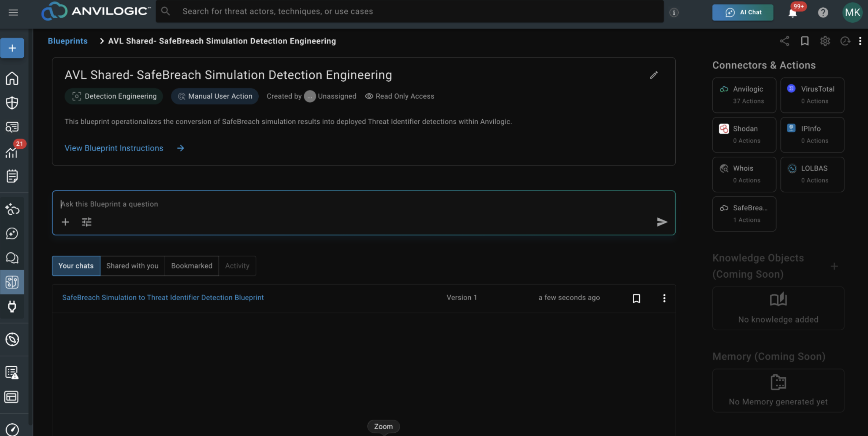Open the top-right vertical ellipsis menu
Image resolution: width=868 pixels, height=436 pixels.
pyautogui.click(x=860, y=41)
